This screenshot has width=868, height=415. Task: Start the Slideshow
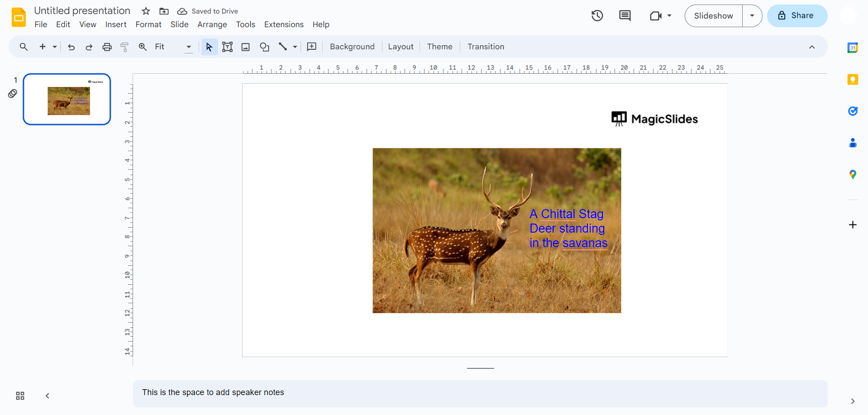tap(713, 15)
